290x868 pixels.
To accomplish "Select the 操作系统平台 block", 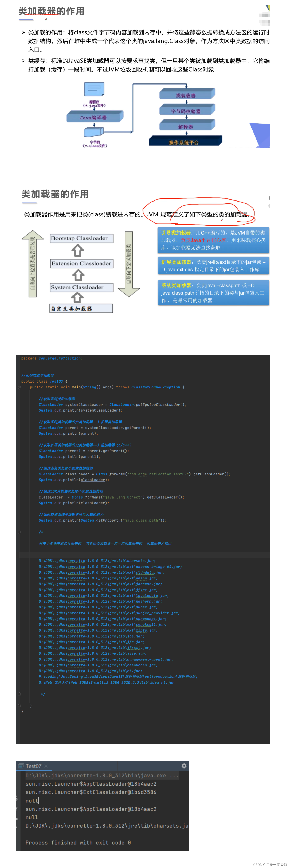I will click(x=186, y=141).
